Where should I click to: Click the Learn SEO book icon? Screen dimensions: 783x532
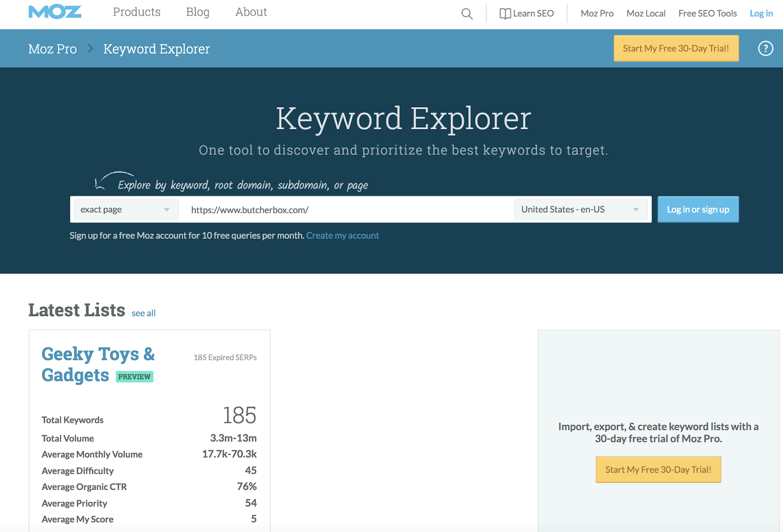click(x=505, y=14)
